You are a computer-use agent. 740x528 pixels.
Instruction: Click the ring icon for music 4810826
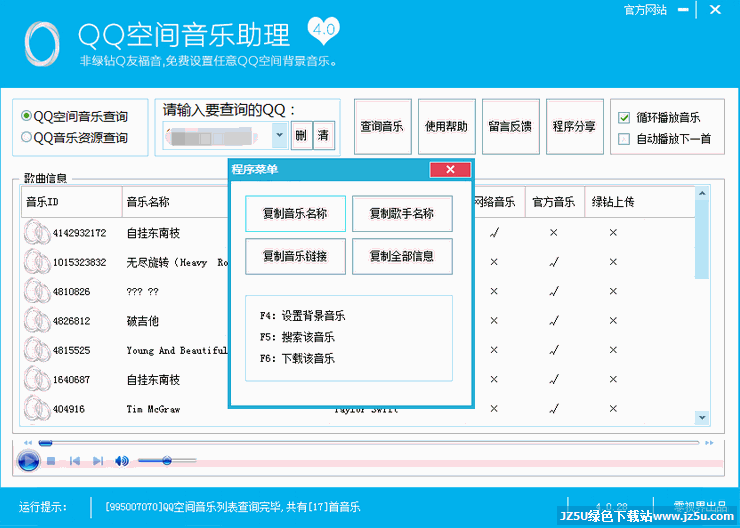tap(37, 291)
